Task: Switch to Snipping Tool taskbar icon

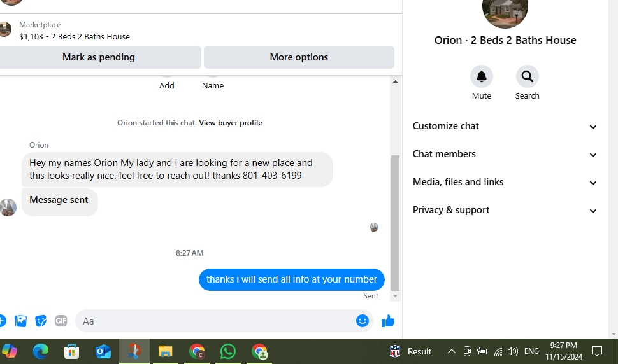Action: click(x=134, y=351)
